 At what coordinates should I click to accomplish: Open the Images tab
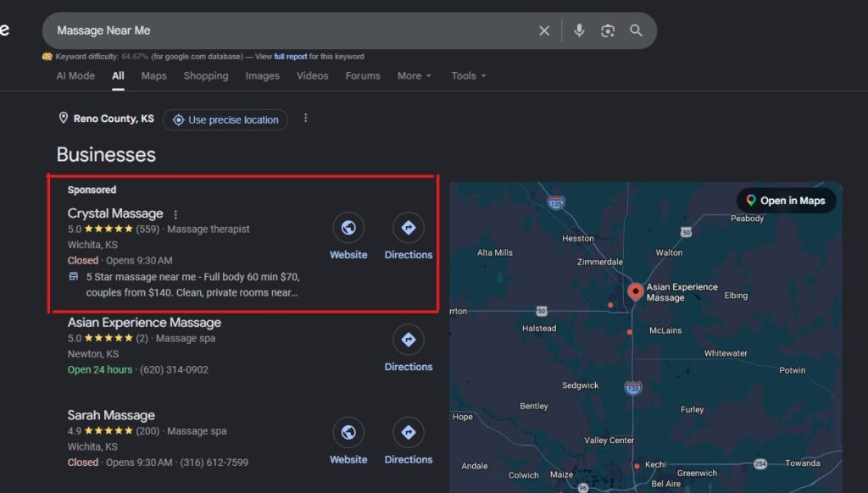[x=263, y=75]
